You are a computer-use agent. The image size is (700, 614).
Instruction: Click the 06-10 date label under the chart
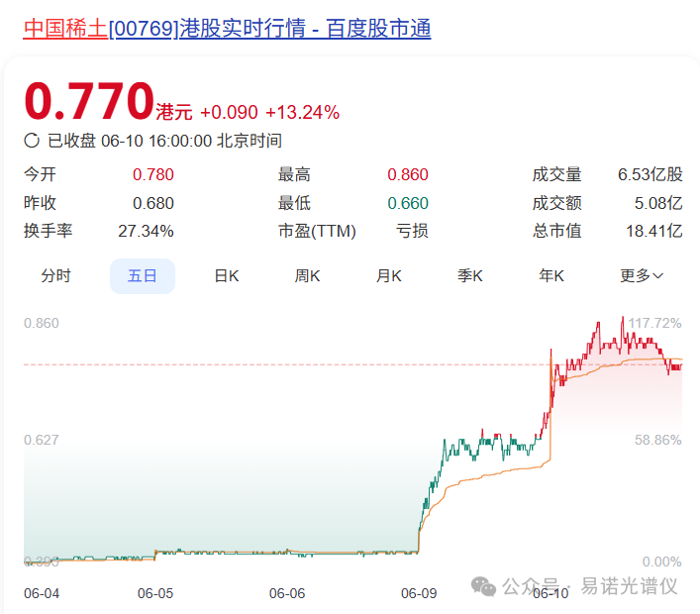click(550, 593)
